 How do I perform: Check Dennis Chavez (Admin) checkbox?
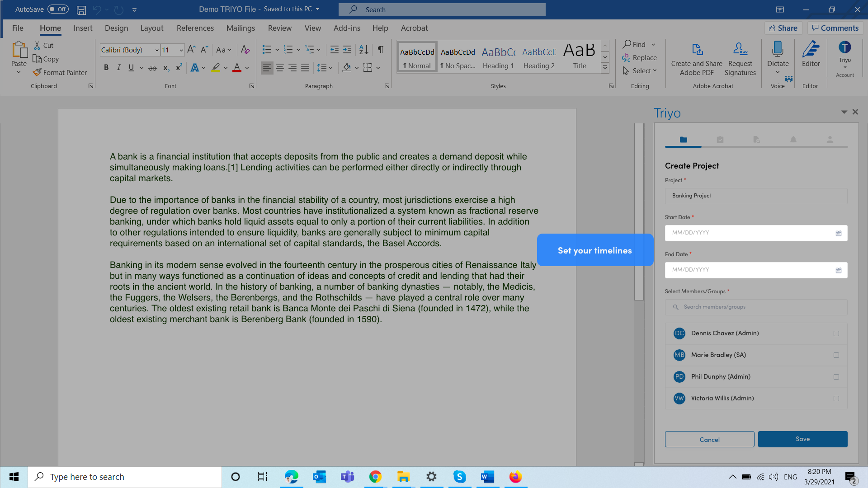coord(836,333)
